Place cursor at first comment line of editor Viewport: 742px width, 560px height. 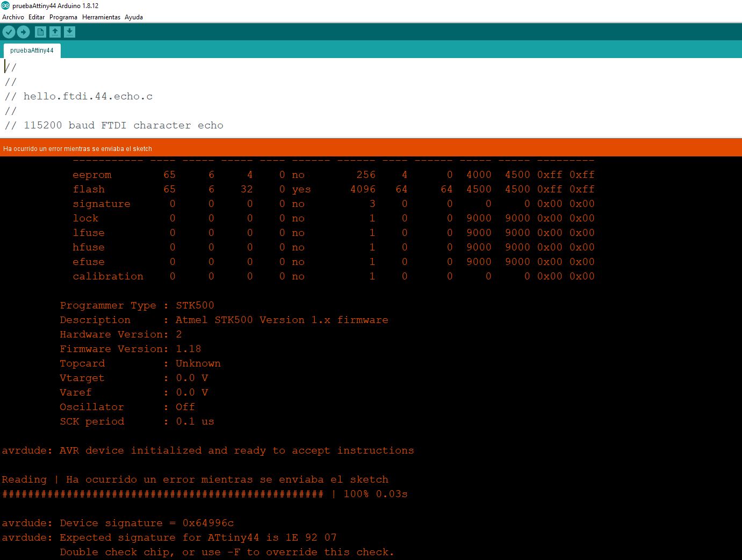(x=11, y=68)
